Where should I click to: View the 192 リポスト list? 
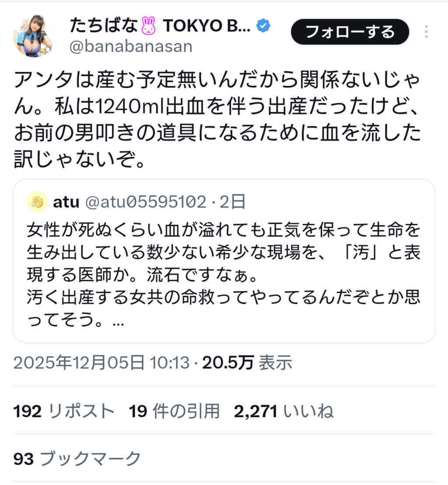pyautogui.click(x=64, y=412)
